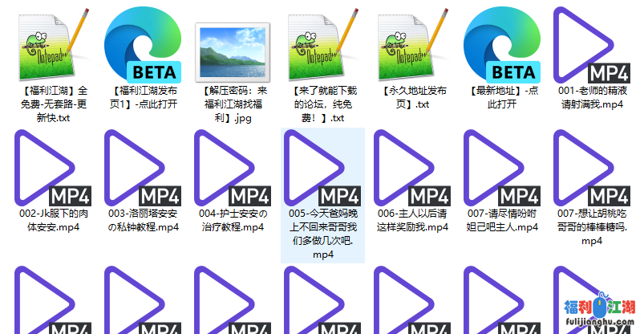Viewport: 644px width, 334px height.
Task: Click the file name text starting with 006-
Action: 412,221
